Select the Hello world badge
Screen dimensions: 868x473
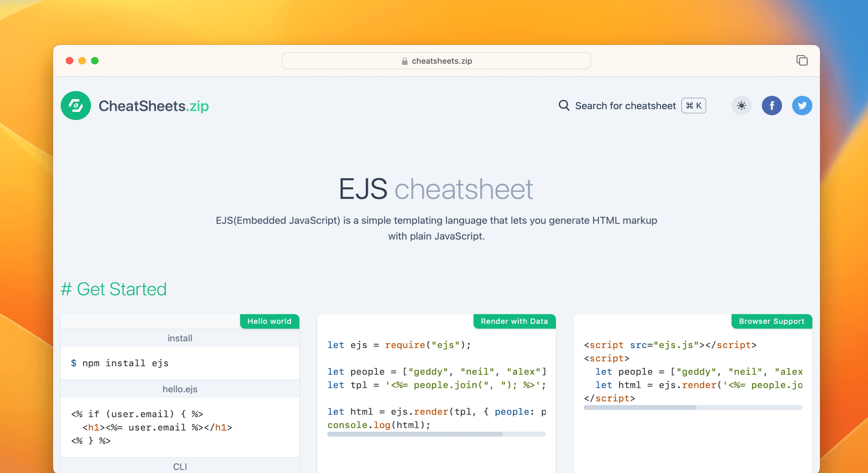click(x=270, y=321)
